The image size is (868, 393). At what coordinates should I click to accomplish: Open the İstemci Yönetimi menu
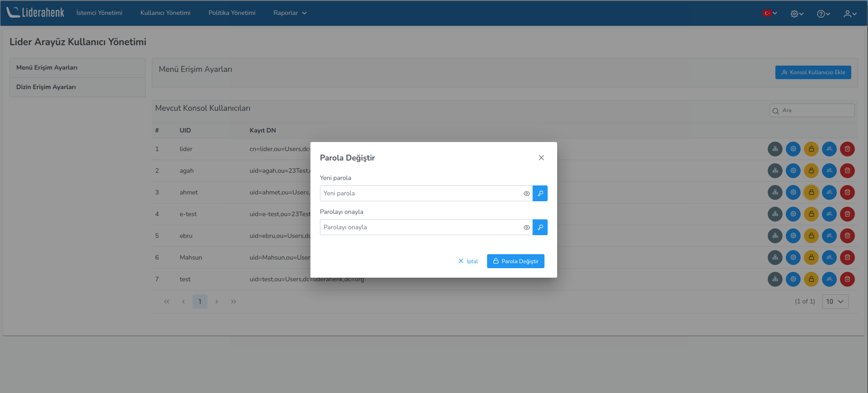pyautogui.click(x=99, y=13)
